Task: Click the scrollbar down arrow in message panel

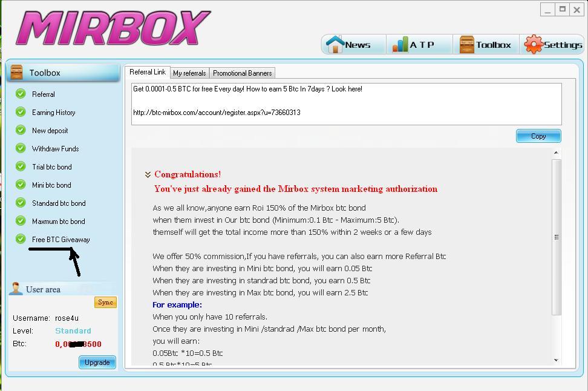Action: click(x=556, y=360)
